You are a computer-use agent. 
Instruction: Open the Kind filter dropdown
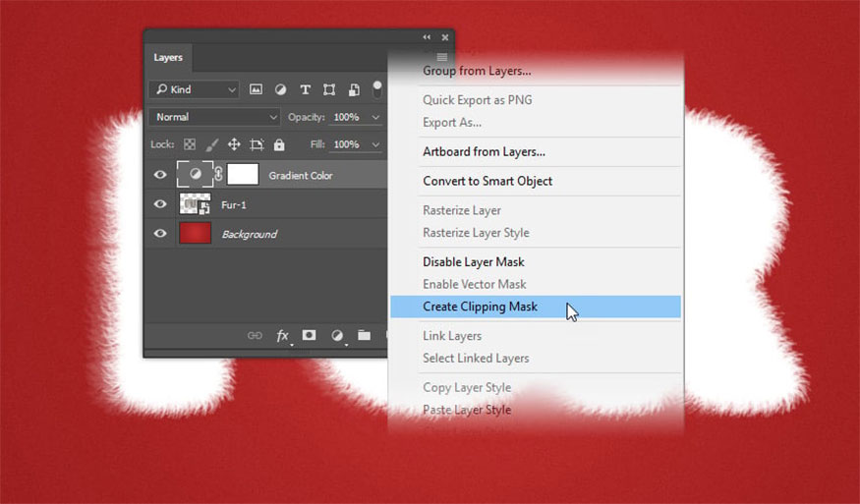pos(195,89)
